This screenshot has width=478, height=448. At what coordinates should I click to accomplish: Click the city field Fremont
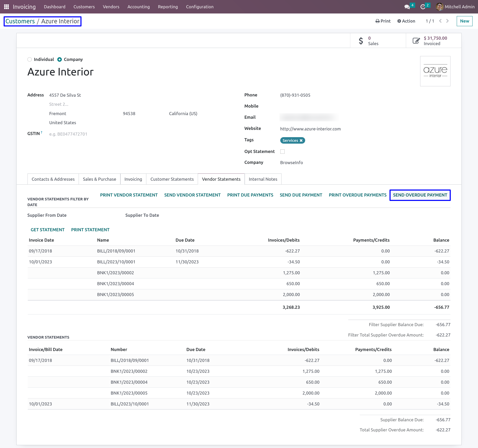pos(58,114)
